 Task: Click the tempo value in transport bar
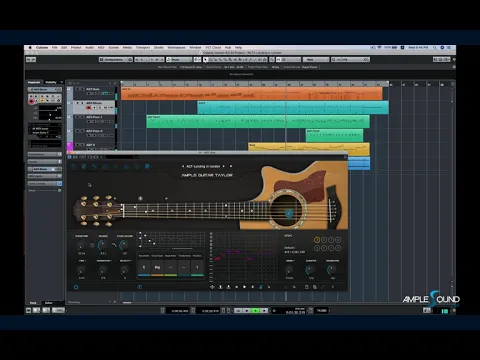[321, 310]
